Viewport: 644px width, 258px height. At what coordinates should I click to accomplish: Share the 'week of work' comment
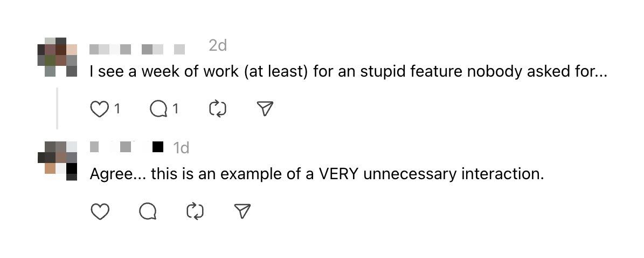(x=266, y=109)
